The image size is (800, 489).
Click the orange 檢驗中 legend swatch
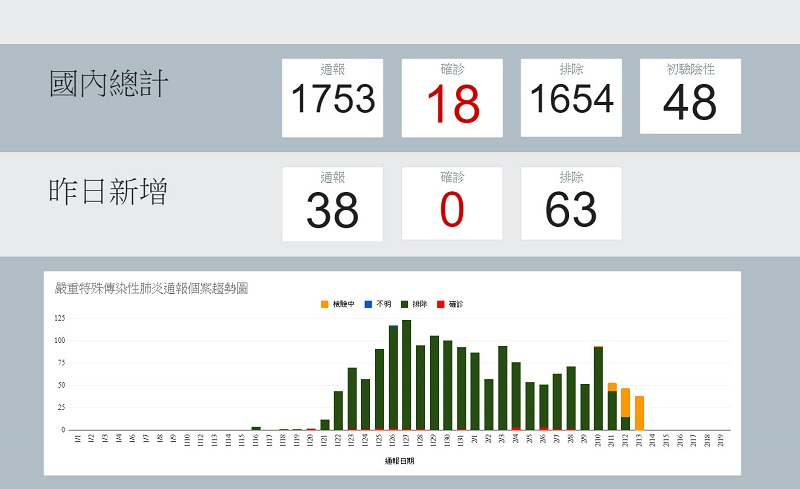[x=324, y=303]
